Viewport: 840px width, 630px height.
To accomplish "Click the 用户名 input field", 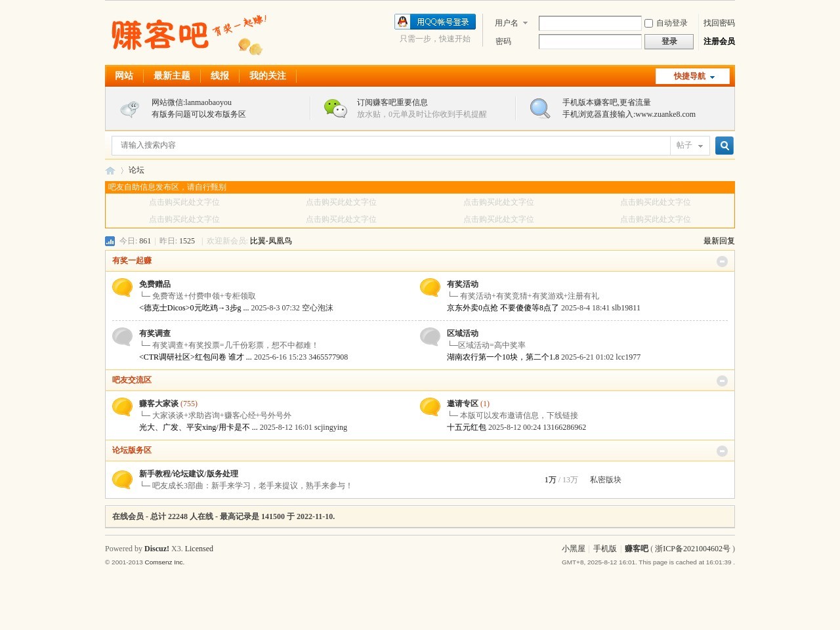I will (x=589, y=23).
